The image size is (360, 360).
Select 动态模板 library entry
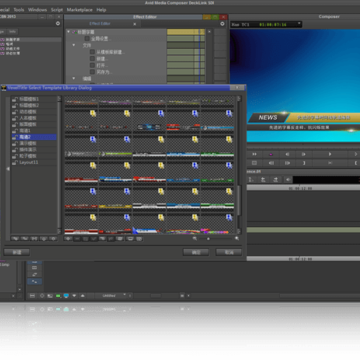pyautogui.click(x=34, y=112)
